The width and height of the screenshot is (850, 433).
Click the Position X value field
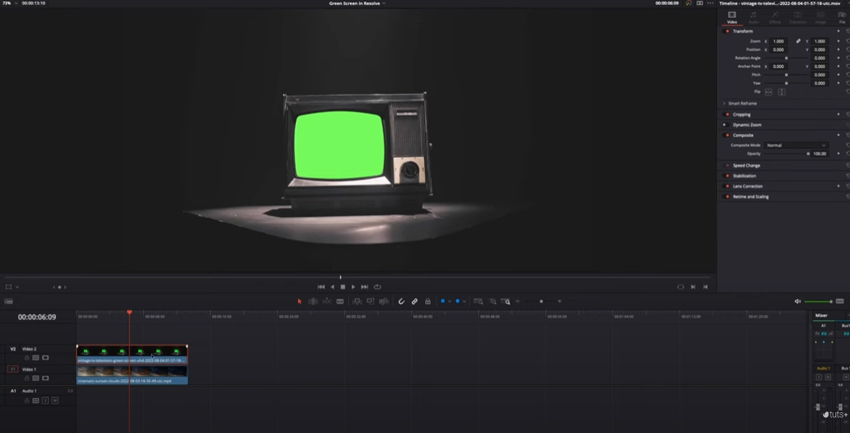pos(779,49)
